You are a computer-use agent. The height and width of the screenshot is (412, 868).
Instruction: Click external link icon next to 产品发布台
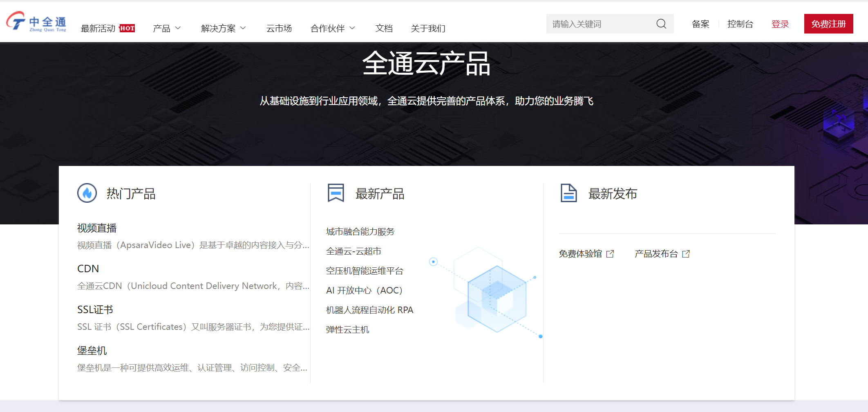click(686, 254)
